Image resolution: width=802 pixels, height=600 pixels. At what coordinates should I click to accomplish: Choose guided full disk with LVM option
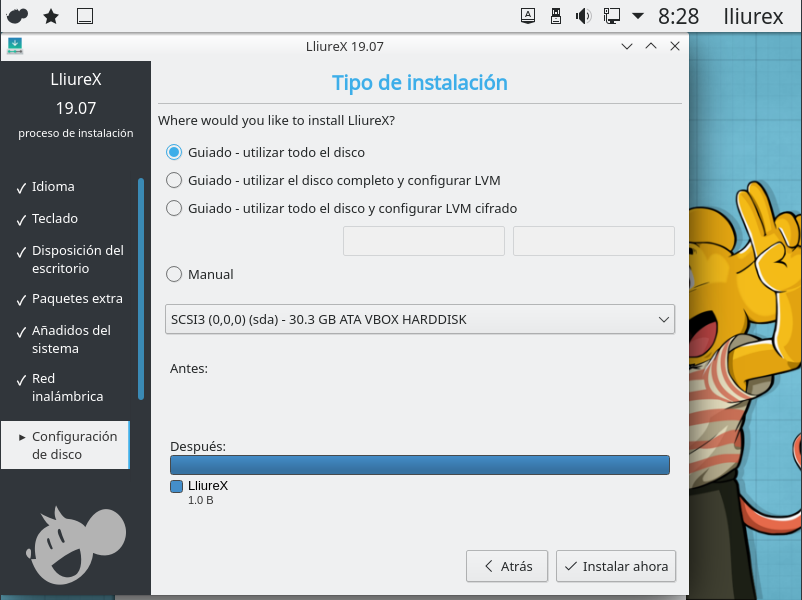174,181
